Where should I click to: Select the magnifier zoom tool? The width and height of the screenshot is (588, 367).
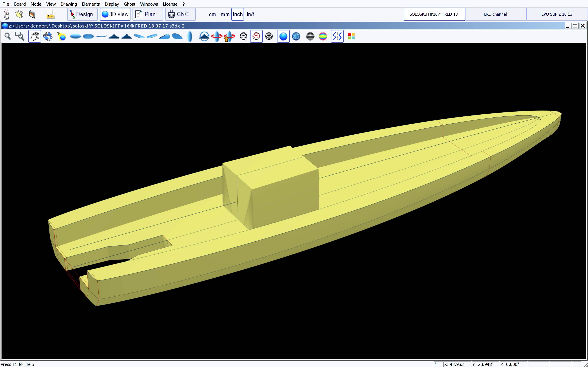(8, 36)
